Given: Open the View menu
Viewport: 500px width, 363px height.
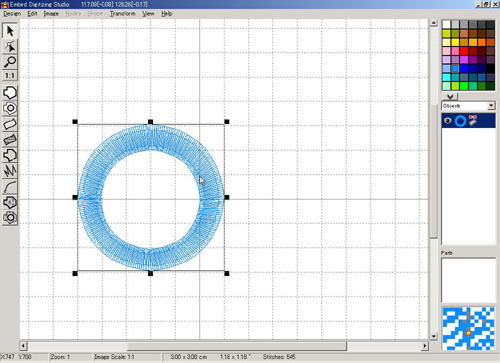Looking at the screenshot, I should (x=148, y=14).
